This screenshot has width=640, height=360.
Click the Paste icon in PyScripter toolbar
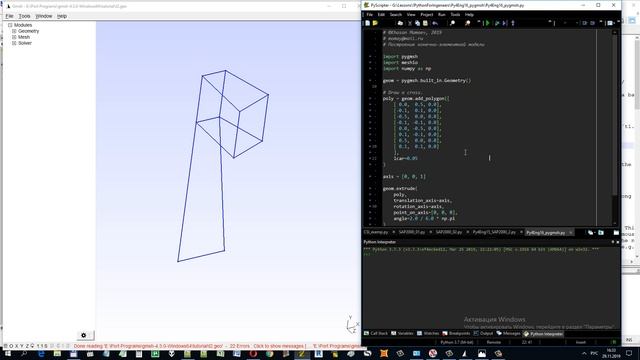tap(425, 23)
